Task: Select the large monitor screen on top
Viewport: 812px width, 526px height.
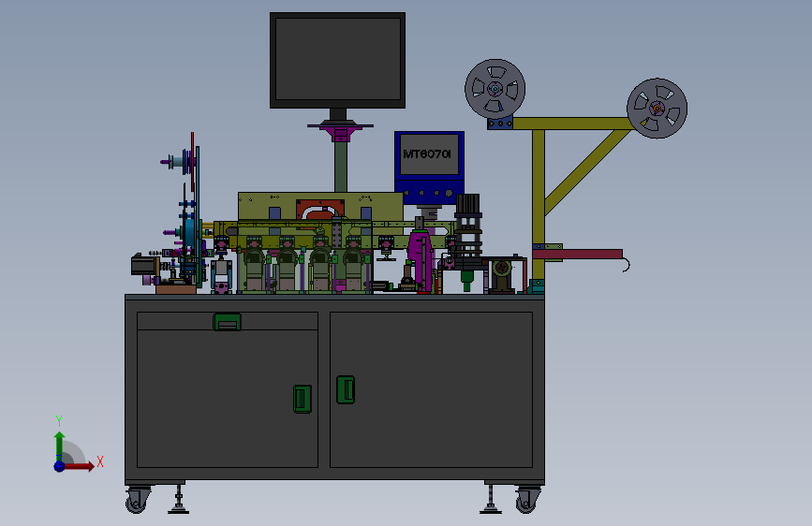Action: coord(338,60)
